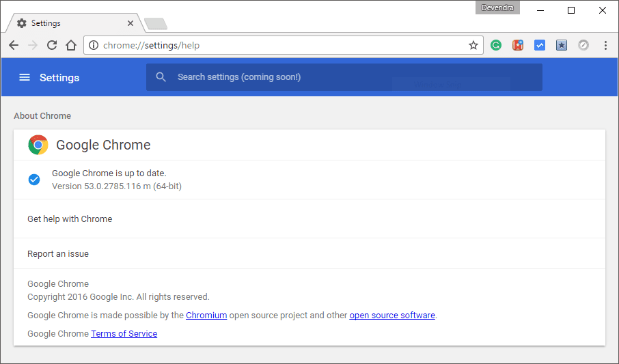Open Report an issue

(x=309, y=254)
